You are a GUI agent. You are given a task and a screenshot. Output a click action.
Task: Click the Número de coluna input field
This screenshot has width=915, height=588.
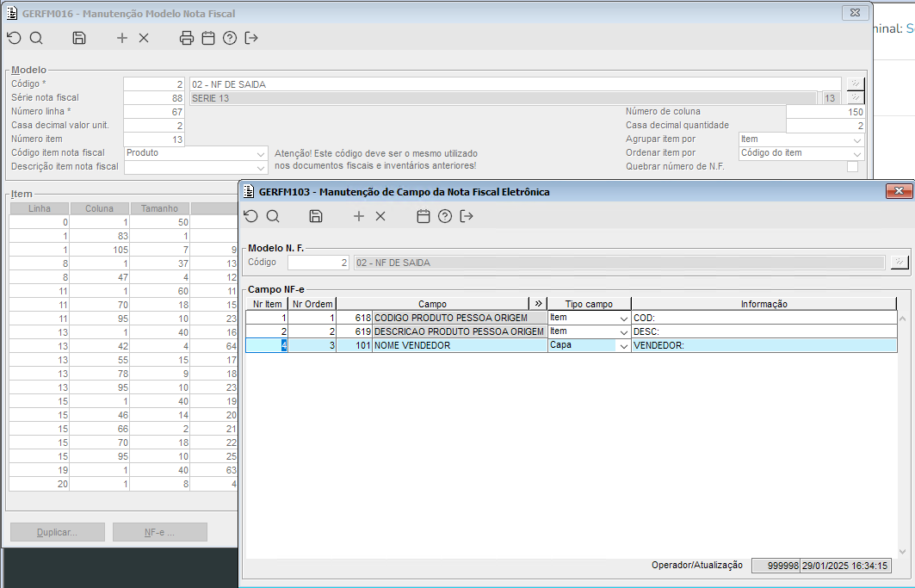click(825, 112)
